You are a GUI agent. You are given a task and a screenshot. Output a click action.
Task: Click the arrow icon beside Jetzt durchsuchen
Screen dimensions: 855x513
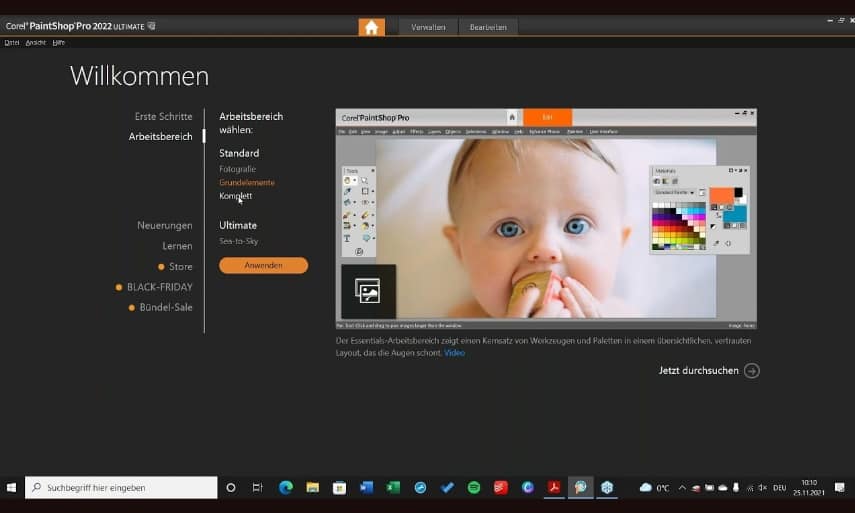click(752, 371)
